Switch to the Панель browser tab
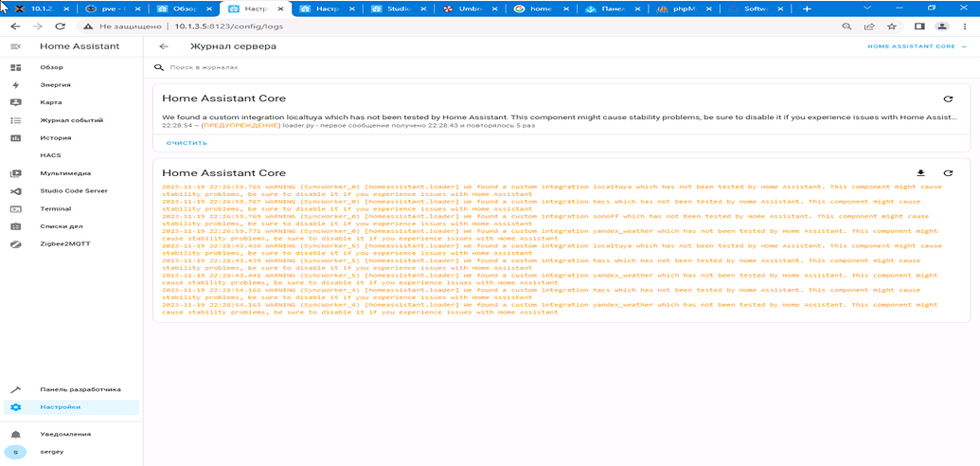The height and width of the screenshot is (466, 980). (x=612, y=9)
